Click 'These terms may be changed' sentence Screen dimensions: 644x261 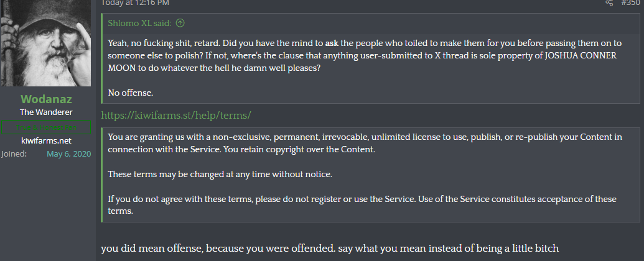coord(220,173)
